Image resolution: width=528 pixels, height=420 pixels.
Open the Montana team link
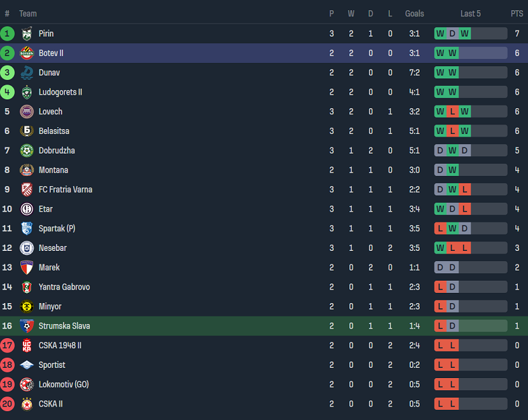(53, 170)
